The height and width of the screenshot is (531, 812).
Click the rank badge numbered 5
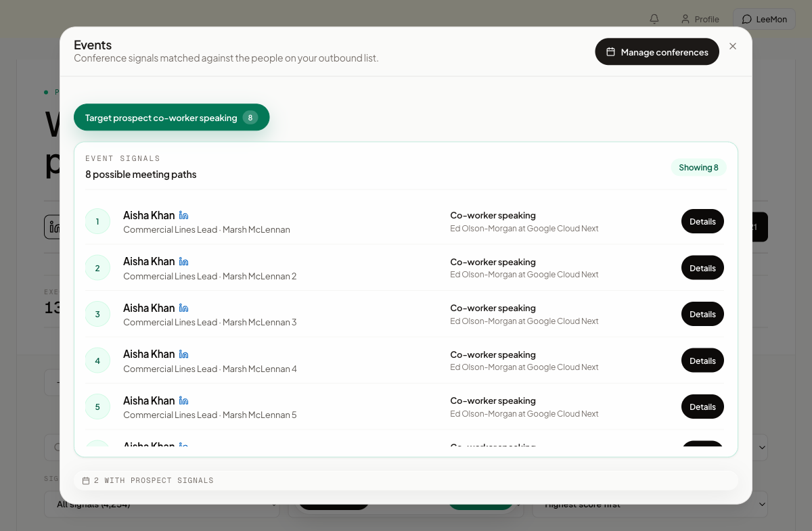pos(97,407)
